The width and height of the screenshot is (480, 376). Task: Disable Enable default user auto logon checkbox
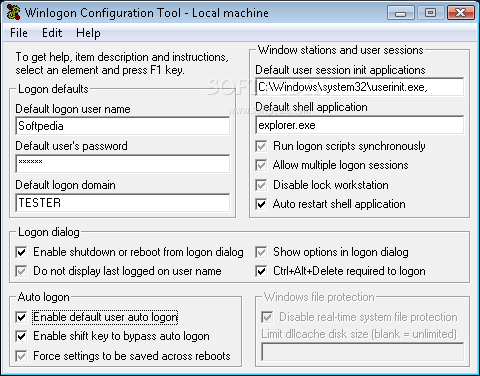[21, 317]
